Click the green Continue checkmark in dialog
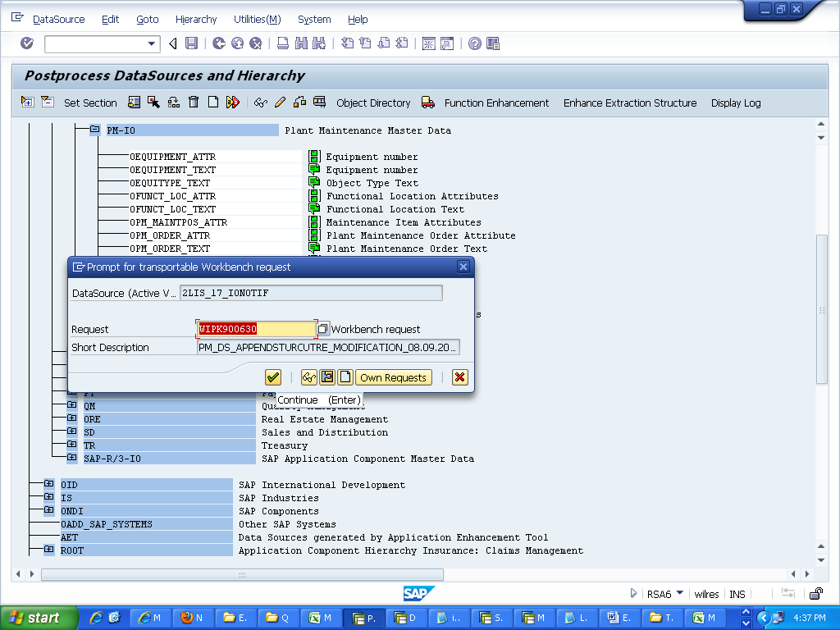This screenshot has width=840, height=630. click(x=273, y=377)
